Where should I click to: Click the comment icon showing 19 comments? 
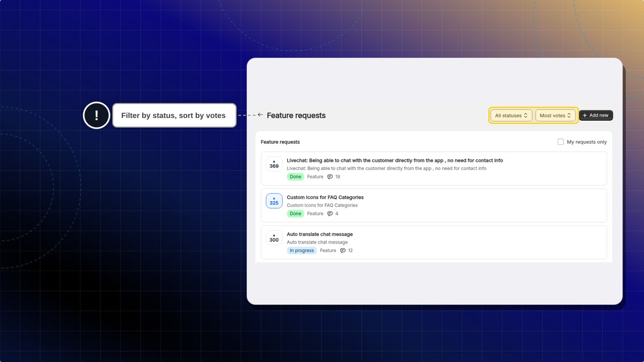tap(330, 177)
